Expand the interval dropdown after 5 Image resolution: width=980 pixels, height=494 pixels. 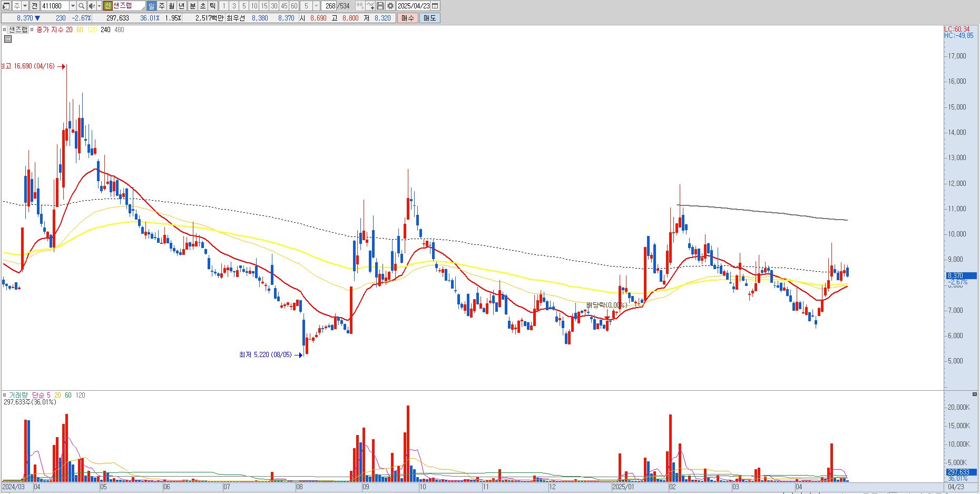316,6
